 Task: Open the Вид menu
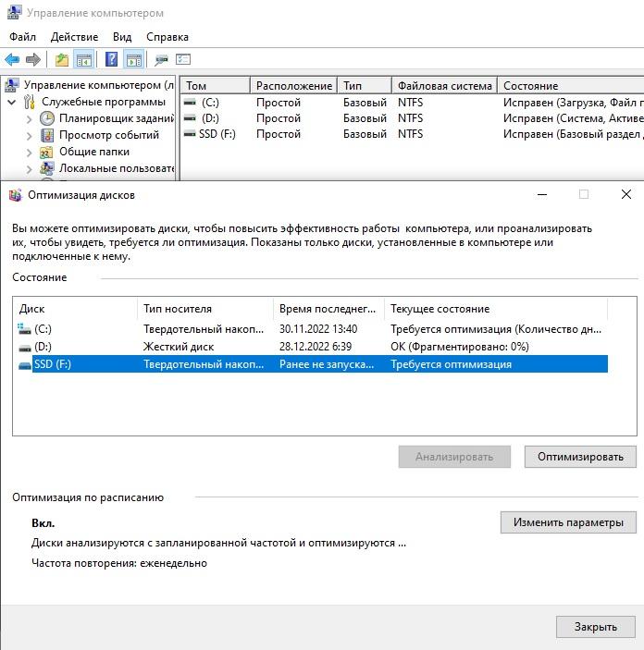122,37
